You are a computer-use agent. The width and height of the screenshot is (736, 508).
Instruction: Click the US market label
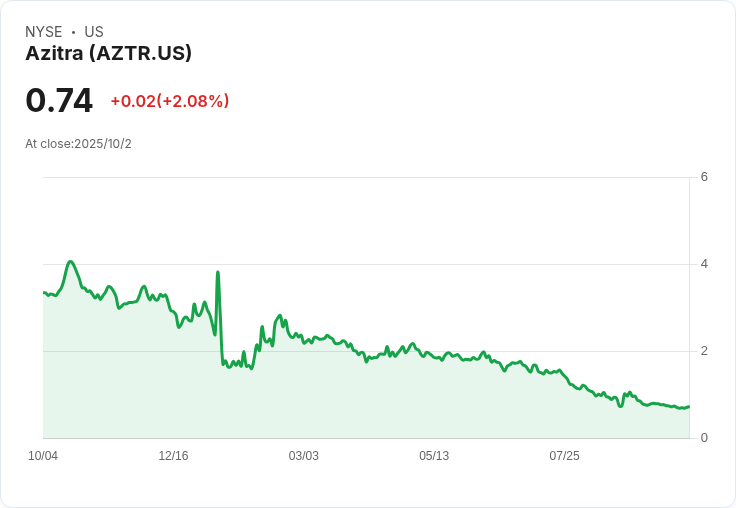[94, 32]
